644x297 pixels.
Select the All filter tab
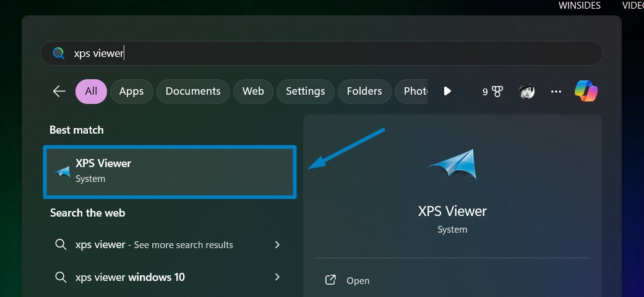pyautogui.click(x=91, y=91)
